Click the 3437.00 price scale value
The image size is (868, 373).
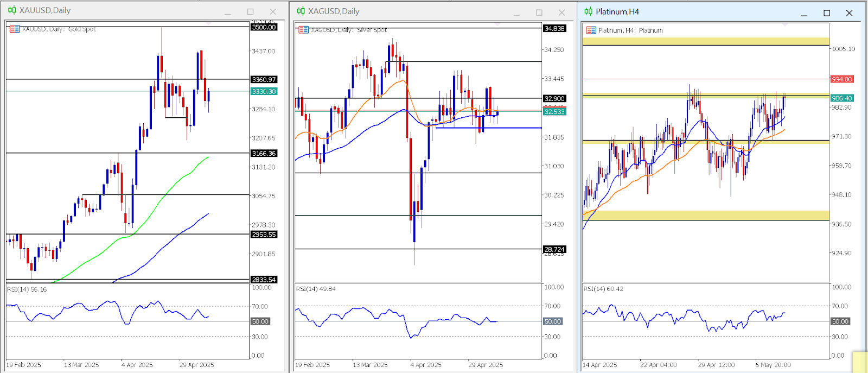click(x=264, y=51)
